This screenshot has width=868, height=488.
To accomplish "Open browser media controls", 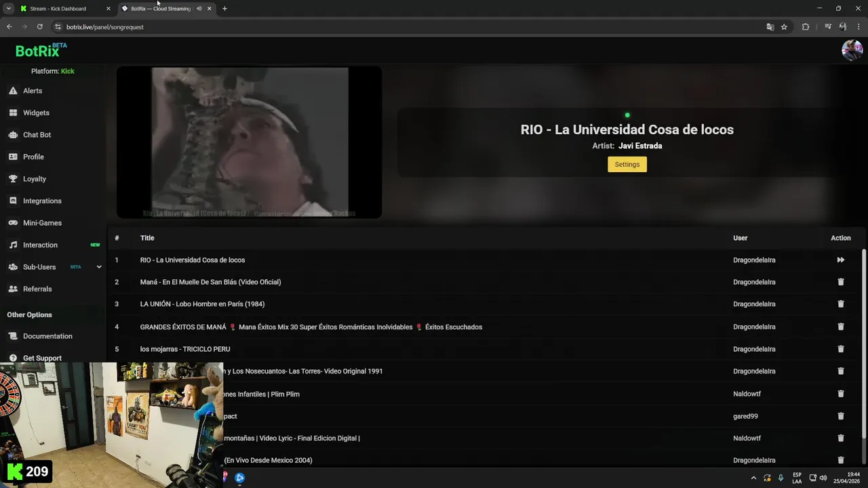I will pos(828,27).
